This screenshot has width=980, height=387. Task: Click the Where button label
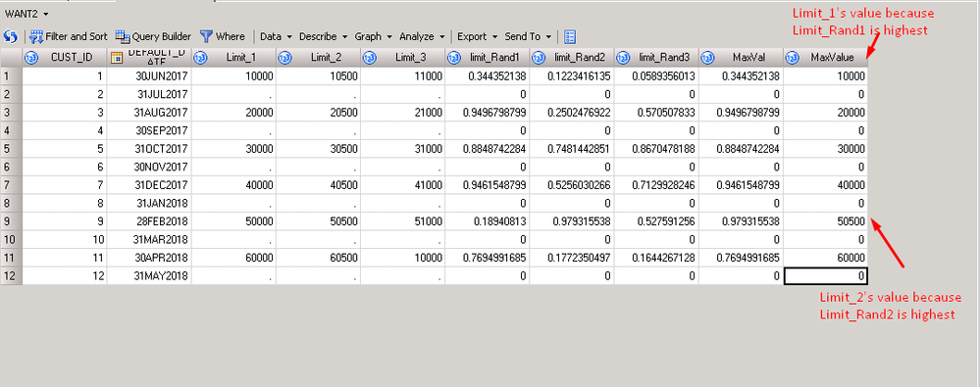(231, 37)
